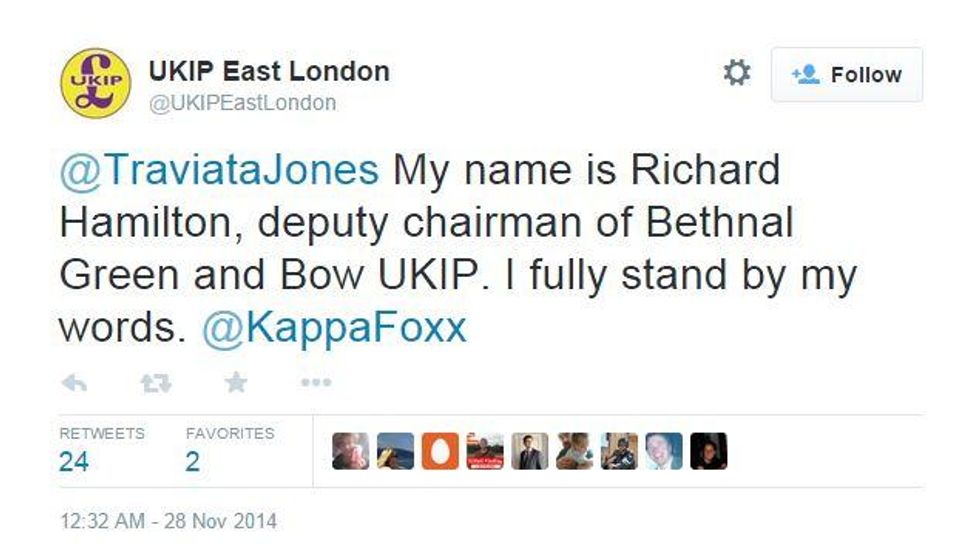Reply to this tweet
Screen dimensions: 980x551
coord(75,384)
